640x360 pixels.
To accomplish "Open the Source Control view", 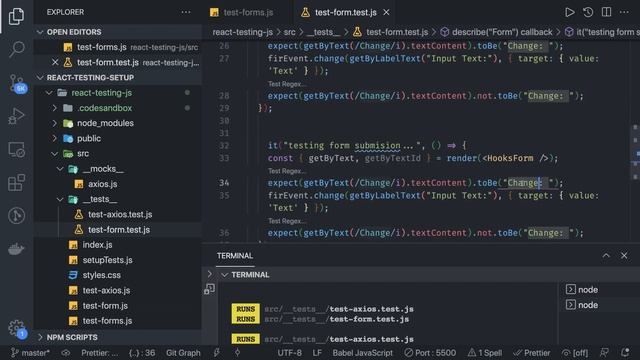I will (17, 83).
